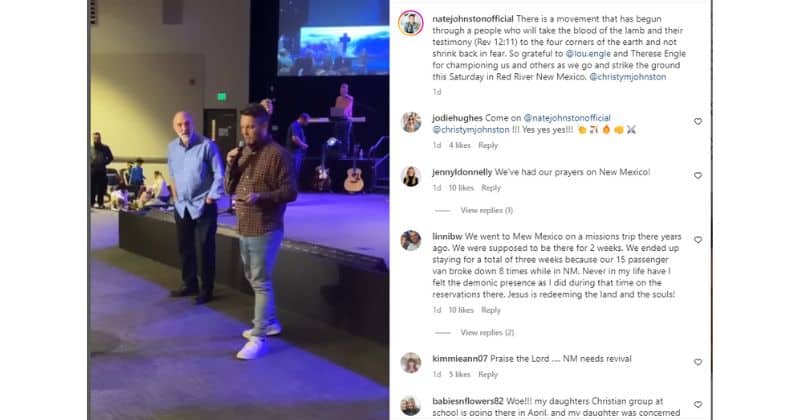View 4 likes on jodiehughes' comment

pos(460,145)
